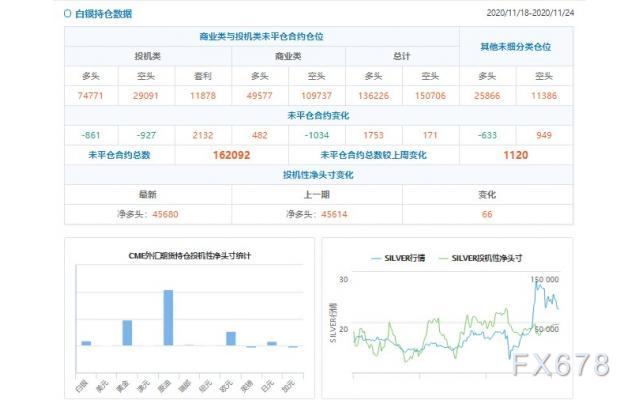Click the latest 净多头：45680 cell
The width and height of the screenshot is (640, 400).
coord(148,214)
